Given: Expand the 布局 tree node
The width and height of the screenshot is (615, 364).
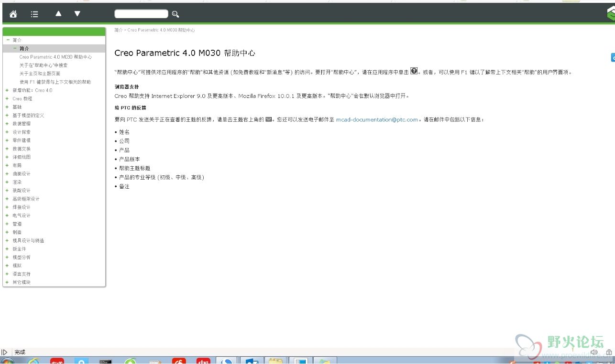Looking at the screenshot, I should click(7, 165).
